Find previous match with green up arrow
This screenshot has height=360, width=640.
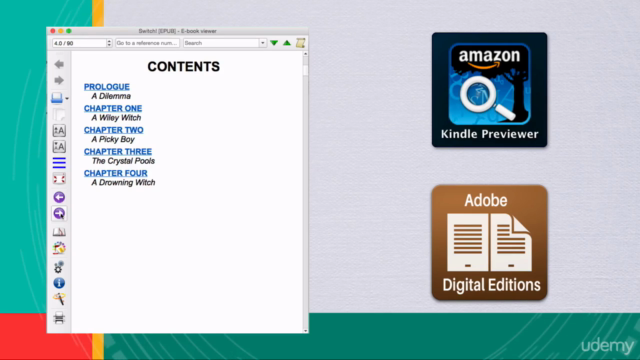click(x=287, y=43)
